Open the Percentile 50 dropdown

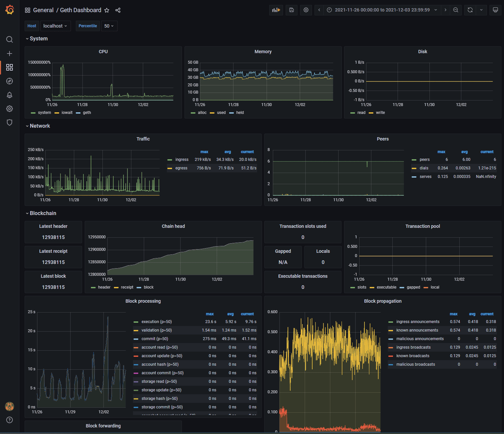coord(109,26)
